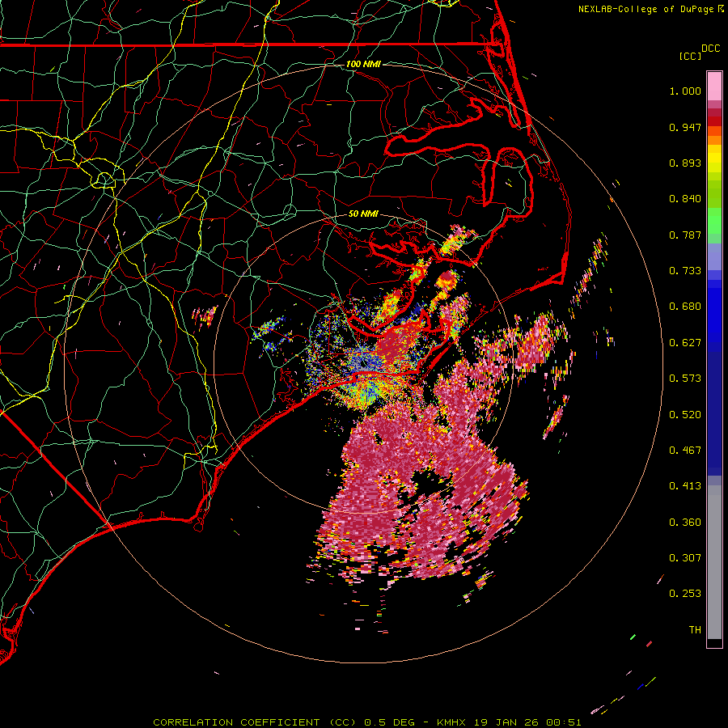Click the CORRELATION COEFFICIENT (CC) caption text
728x728 pixels.
(x=255, y=722)
